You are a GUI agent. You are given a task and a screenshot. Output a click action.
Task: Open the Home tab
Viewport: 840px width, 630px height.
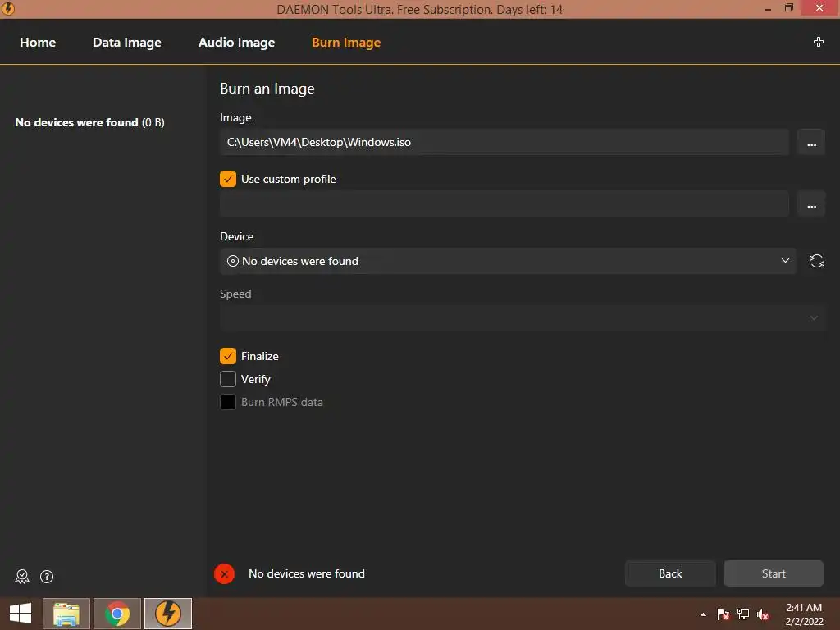[38, 43]
